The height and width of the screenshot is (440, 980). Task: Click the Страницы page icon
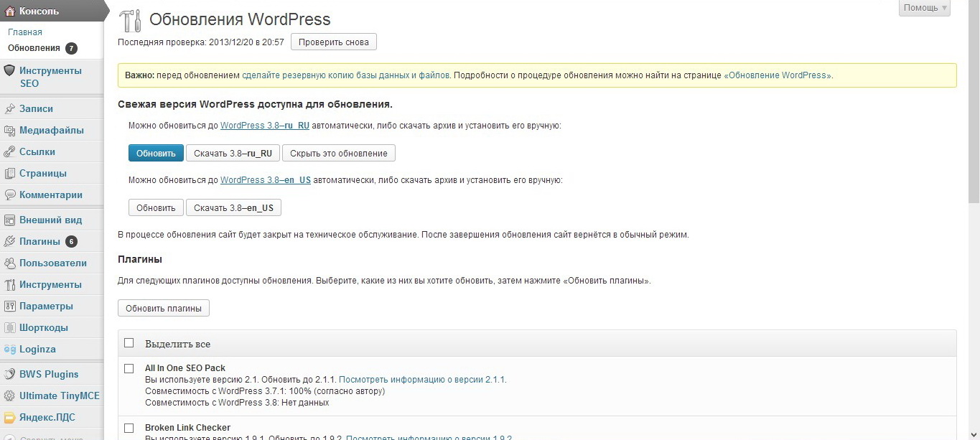tap(9, 173)
